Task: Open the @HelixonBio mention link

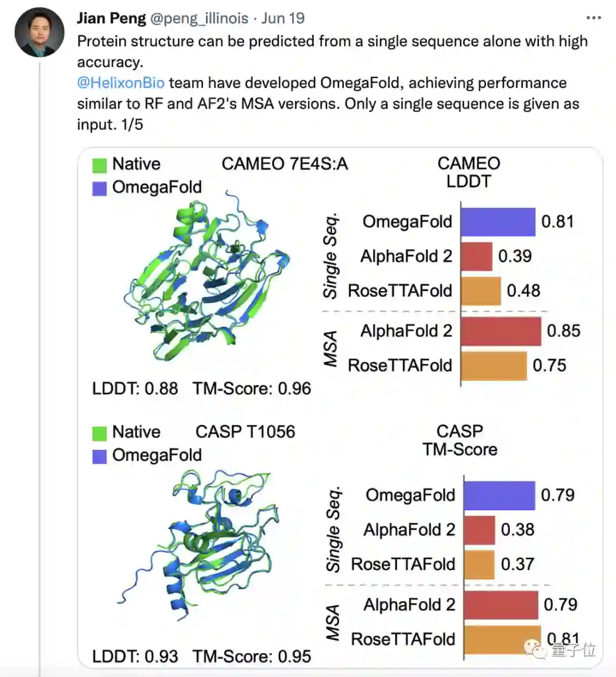Action: [121, 83]
